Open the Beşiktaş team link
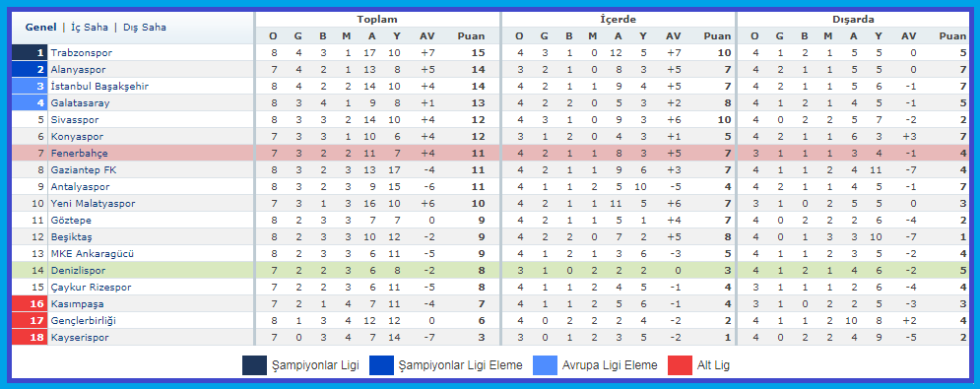Image resolution: width=980 pixels, height=389 pixels. pos(71,237)
